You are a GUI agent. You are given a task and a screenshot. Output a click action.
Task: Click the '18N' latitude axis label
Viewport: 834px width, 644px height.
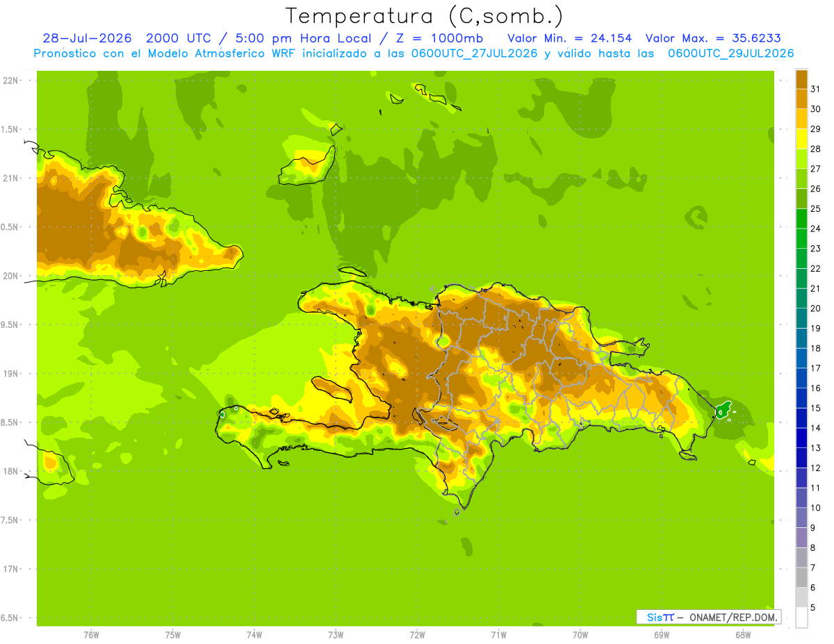[10, 472]
